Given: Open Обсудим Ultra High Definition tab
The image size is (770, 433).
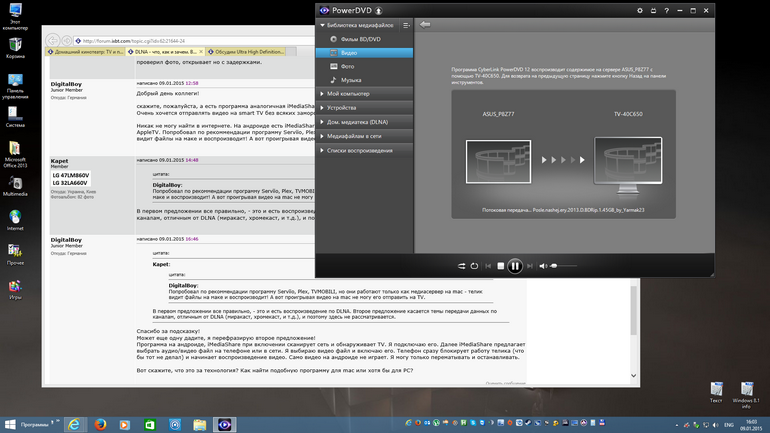Looking at the screenshot, I should (x=247, y=52).
